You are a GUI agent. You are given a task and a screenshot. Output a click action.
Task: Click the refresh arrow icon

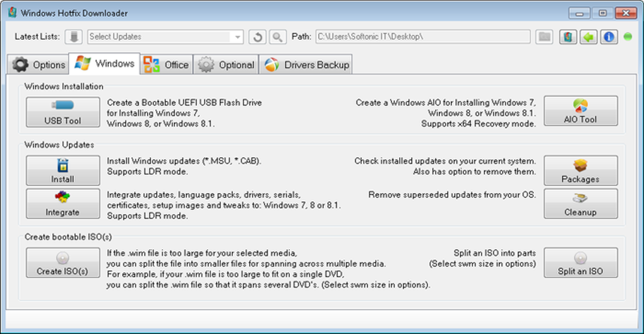(258, 37)
